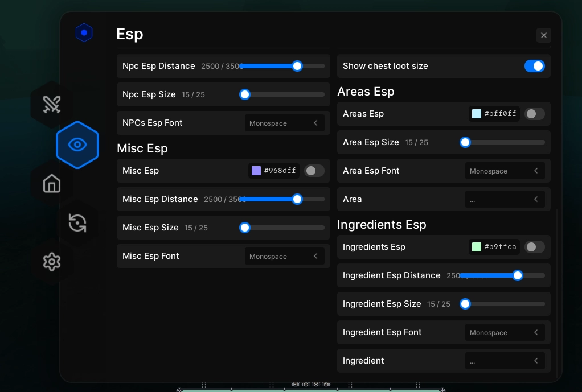Close the Esp panel with X

click(543, 35)
